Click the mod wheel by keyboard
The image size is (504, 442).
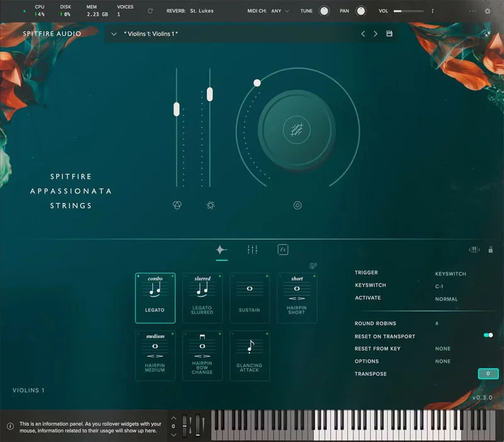(x=198, y=426)
